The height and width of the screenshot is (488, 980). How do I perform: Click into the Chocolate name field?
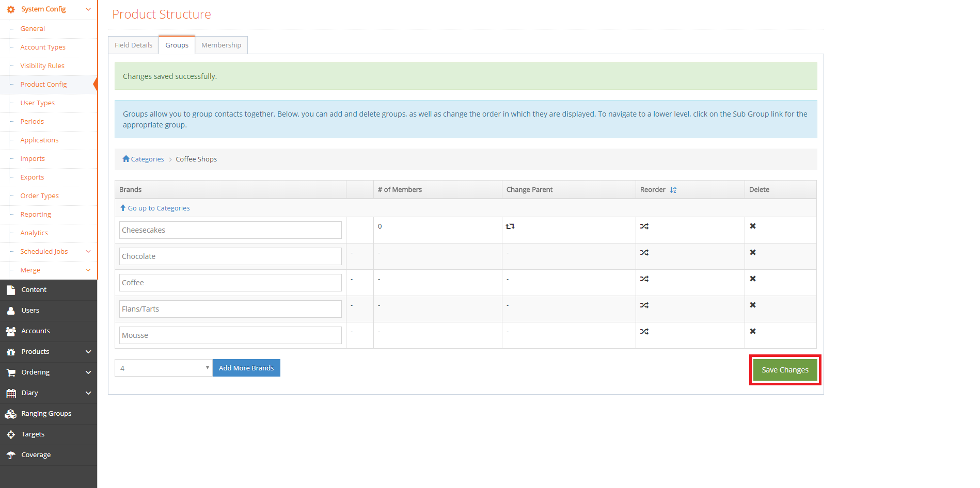coord(230,256)
